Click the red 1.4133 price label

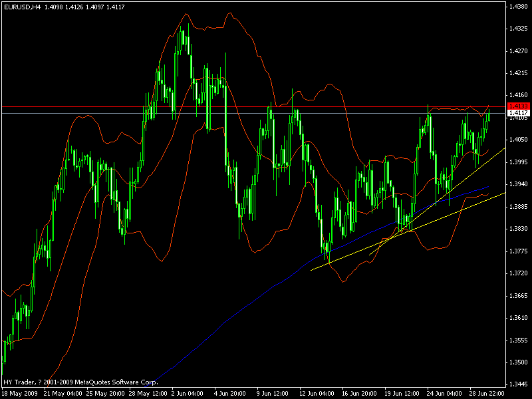coord(518,106)
